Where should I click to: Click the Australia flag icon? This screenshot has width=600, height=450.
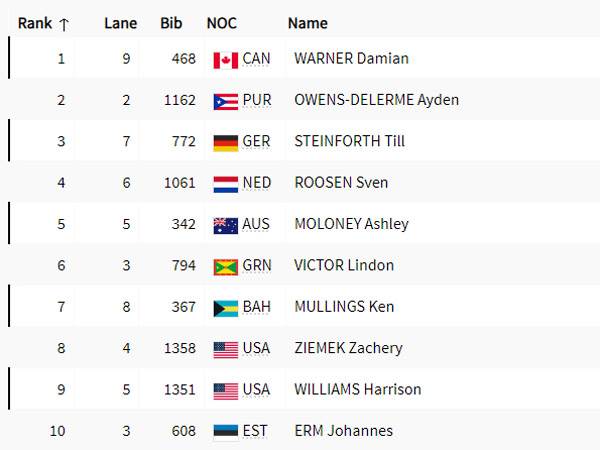[x=225, y=225]
